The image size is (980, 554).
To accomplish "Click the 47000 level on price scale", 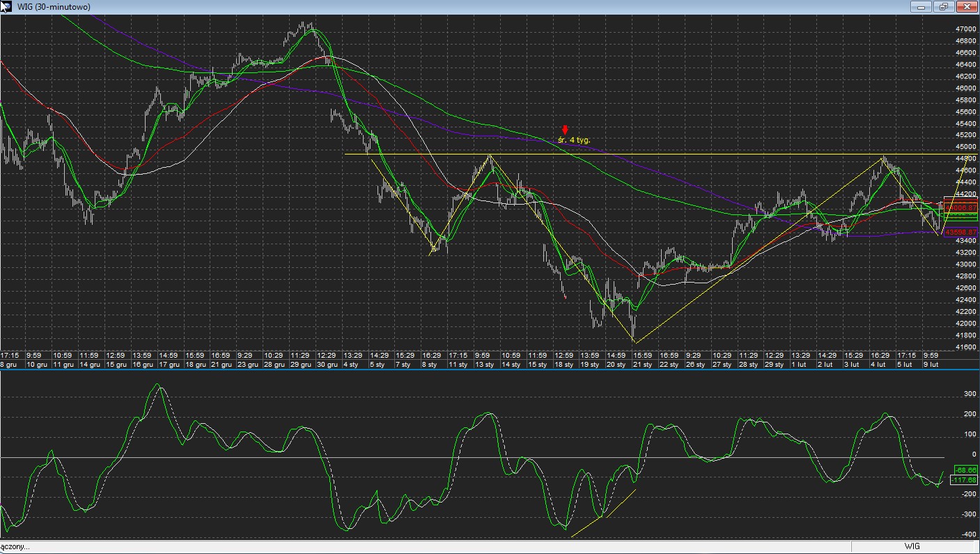I will 965,29.
